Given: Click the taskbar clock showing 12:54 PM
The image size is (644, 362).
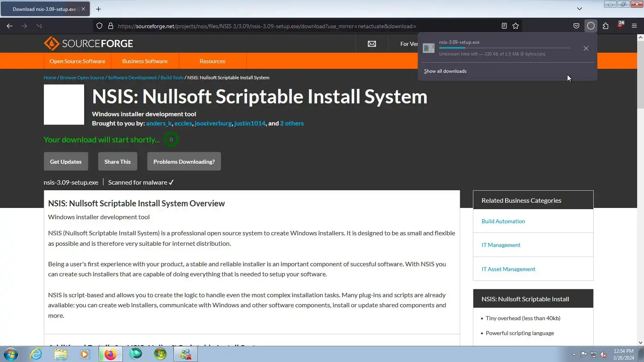Looking at the screenshot, I should [623, 354].
